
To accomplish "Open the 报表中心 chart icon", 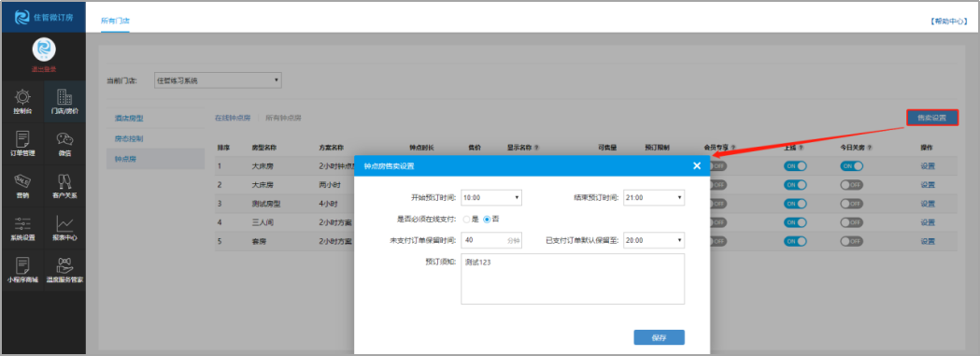I will click(64, 228).
